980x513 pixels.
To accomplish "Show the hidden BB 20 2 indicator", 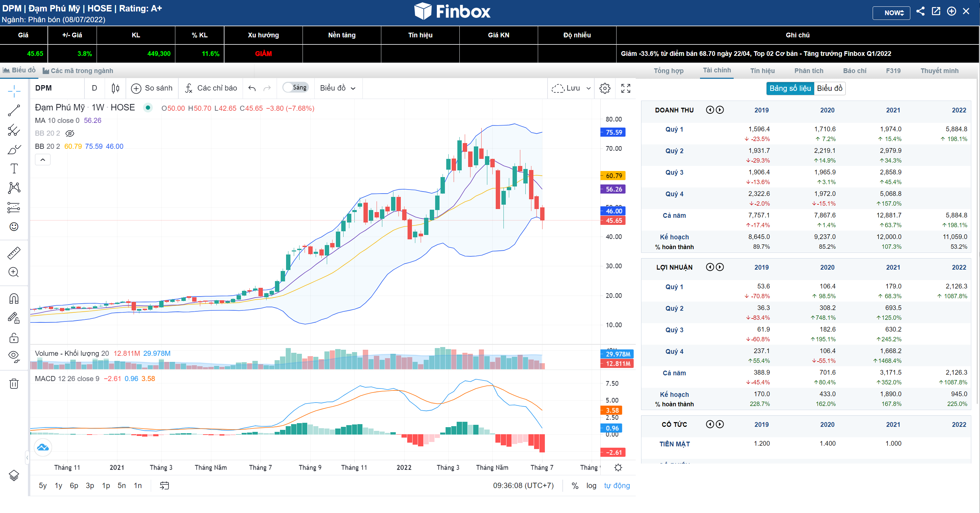I will (x=70, y=133).
